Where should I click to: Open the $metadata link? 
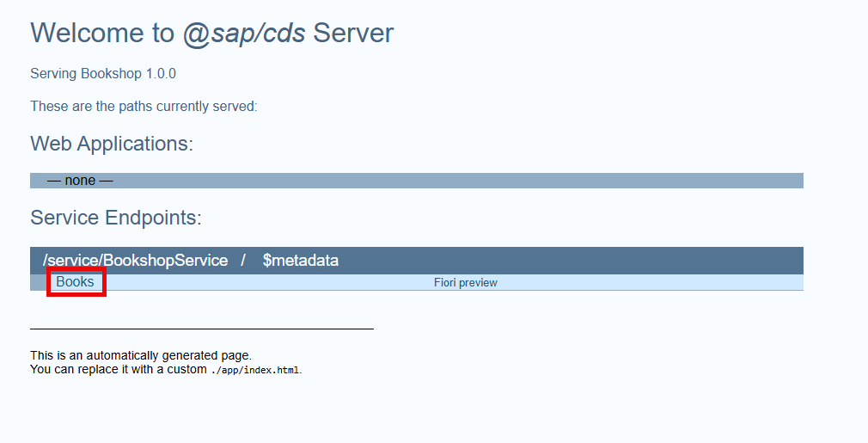click(301, 261)
